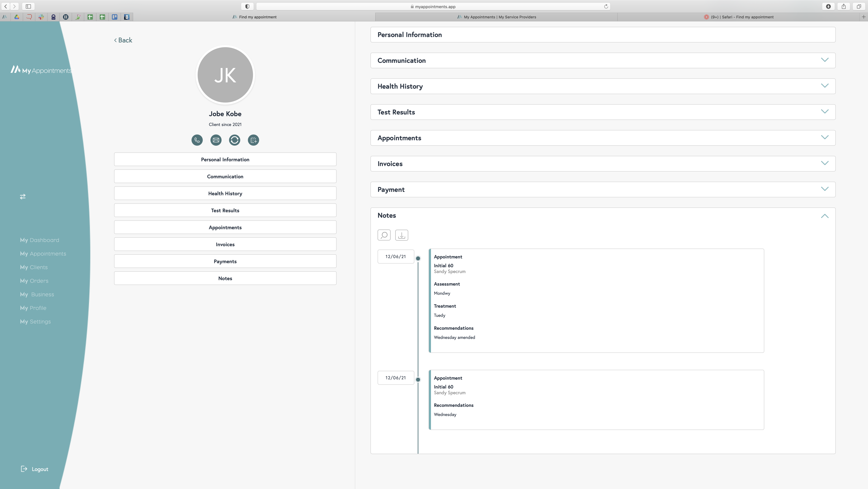Viewport: 868px width, 489px height.
Task: Open the notes search magnifier icon
Action: (x=384, y=235)
